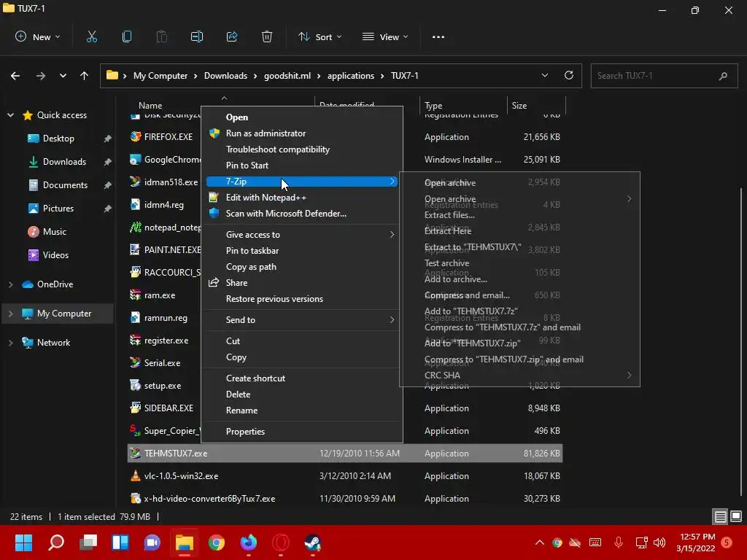Click the Cut scissors icon in toolbar
This screenshot has width=747, height=560.
91,36
